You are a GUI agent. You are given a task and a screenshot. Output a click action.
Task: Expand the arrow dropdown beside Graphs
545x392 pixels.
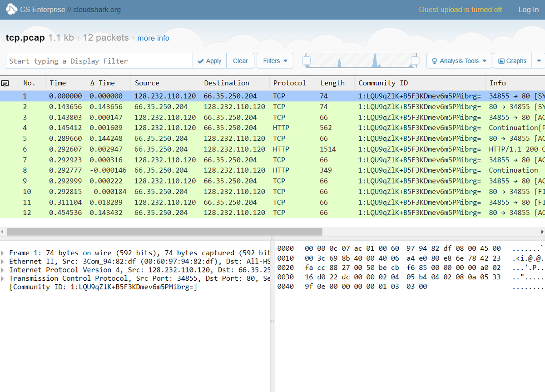click(539, 61)
